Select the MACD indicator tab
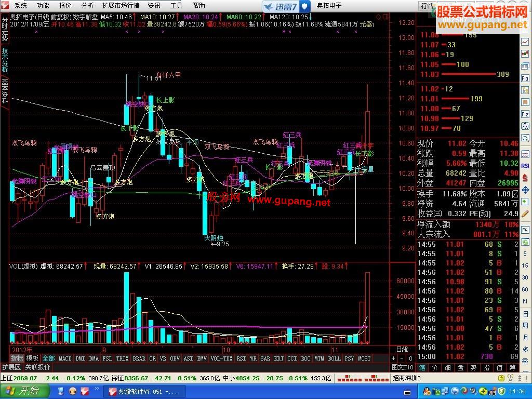This screenshot has height=399, width=532. 65,358
